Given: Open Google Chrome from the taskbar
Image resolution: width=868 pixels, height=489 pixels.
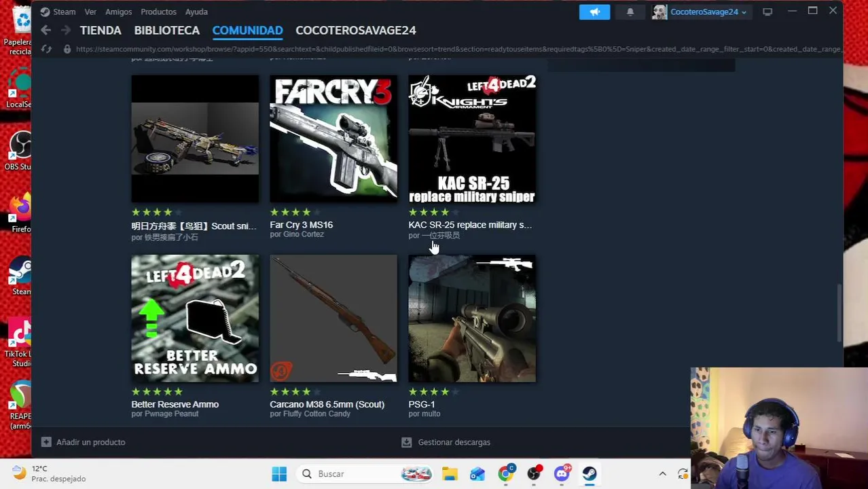Looking at the screenshot, I should pyautogui.click(x=506, y=473).
